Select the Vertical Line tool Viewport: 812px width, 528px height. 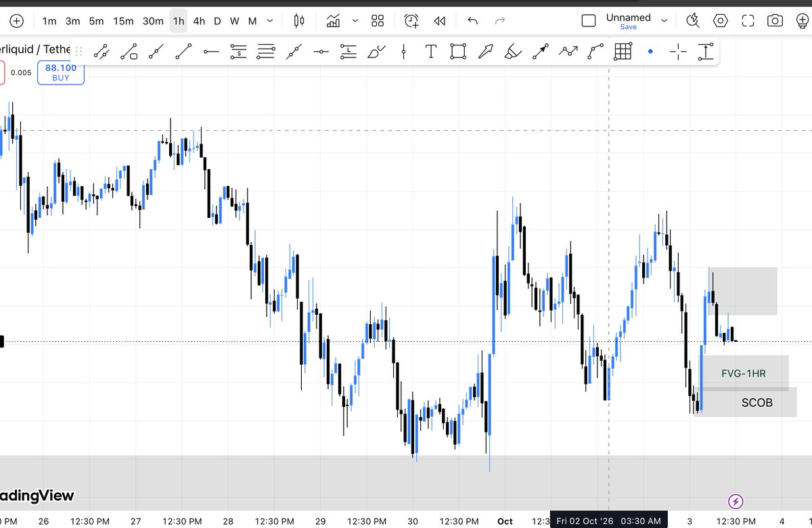(x=403, y=51)
